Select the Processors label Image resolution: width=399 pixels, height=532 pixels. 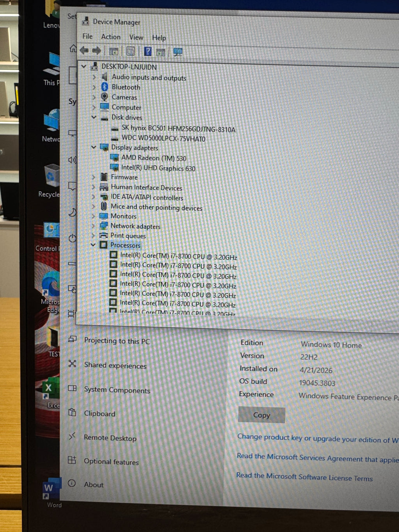pyautogui.click(x=125, y=245)
